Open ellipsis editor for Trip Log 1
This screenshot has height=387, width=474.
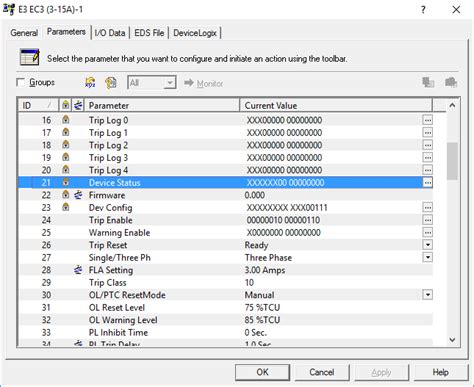pos(428,132)
